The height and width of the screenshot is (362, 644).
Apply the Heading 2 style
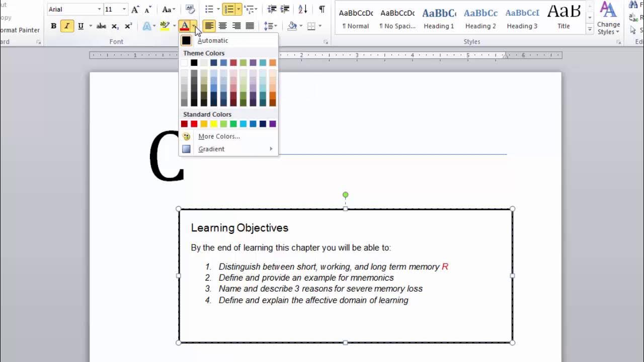(x=480, y=18)
